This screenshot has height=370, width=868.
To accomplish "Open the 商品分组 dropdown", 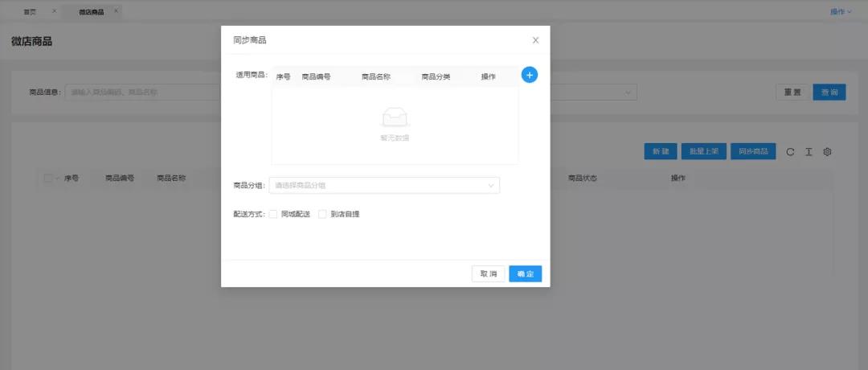I will tap(384, 186).
